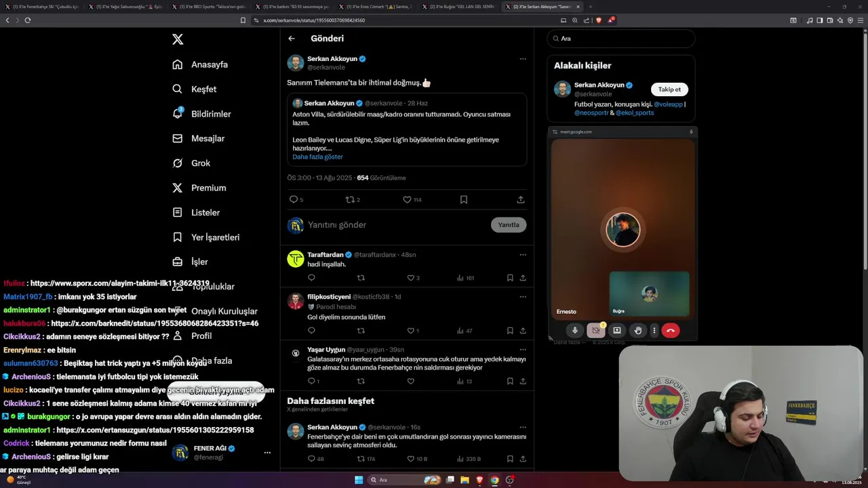
Task: Bookmark filipkosticyeni's reply
Action: [x=510, y=331]
